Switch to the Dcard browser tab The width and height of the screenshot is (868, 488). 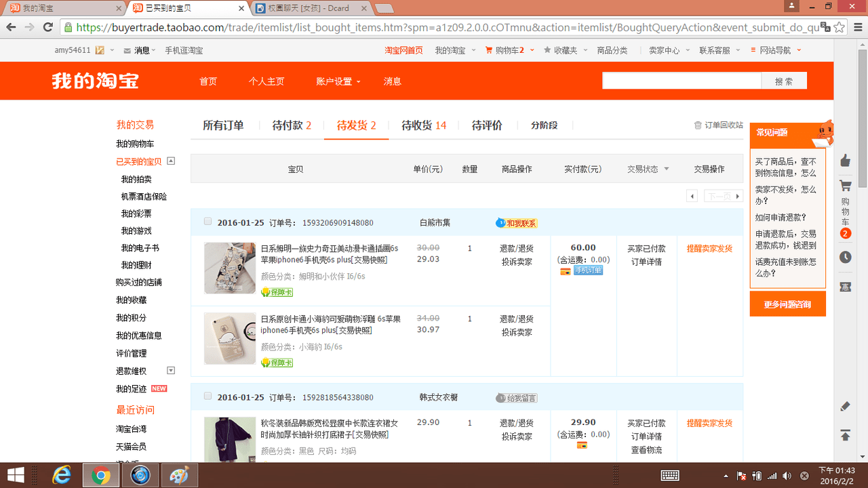click(x=311, y=8)
